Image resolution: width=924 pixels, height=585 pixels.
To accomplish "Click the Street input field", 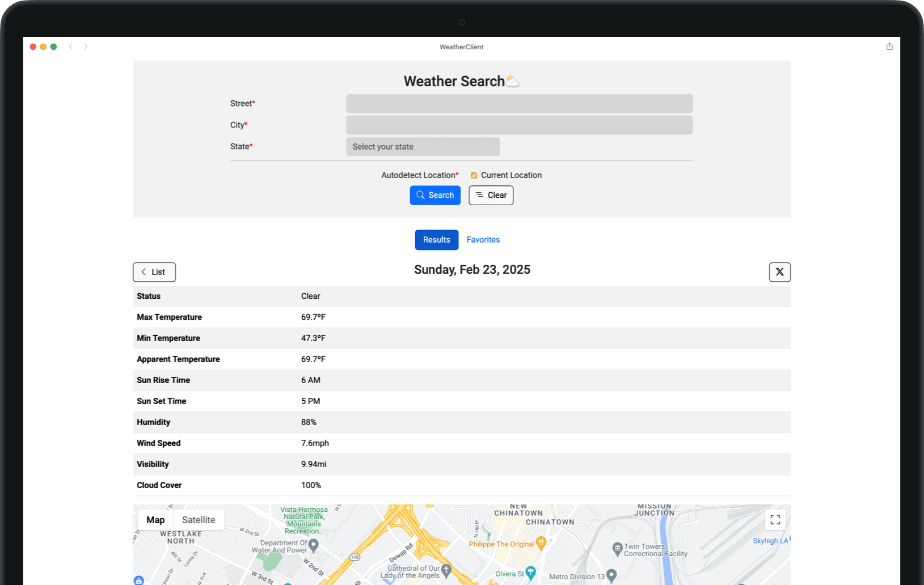I will 518,103.
